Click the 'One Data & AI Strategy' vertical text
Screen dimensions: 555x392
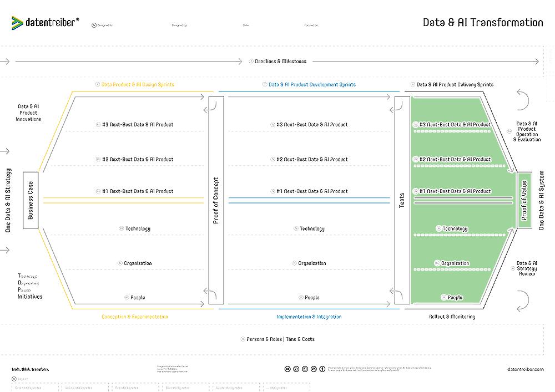(x=8, y=200)
